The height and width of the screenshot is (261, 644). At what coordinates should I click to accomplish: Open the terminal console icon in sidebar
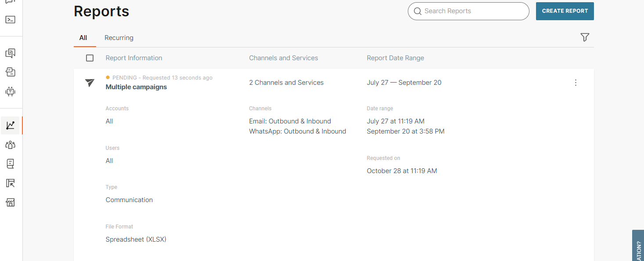10,20
